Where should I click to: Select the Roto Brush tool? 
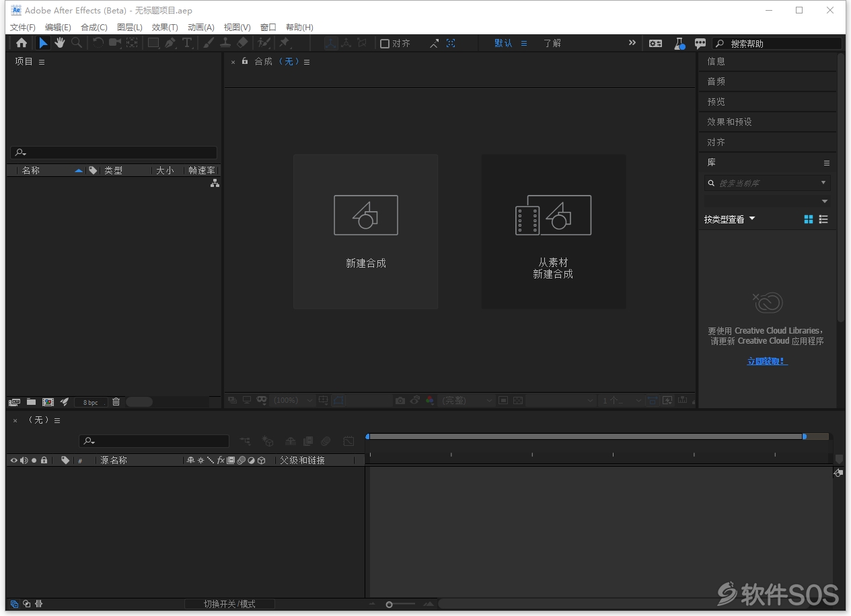pos(264,43)
